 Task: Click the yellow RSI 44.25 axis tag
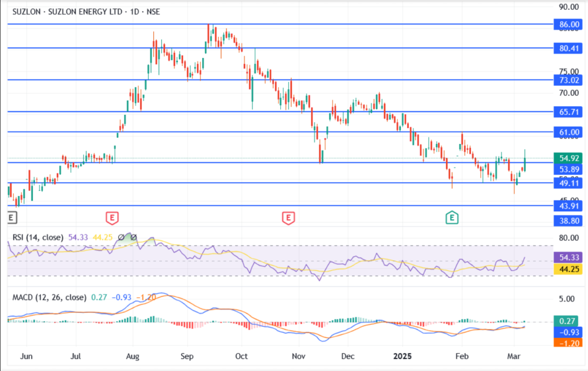point(568,268)
